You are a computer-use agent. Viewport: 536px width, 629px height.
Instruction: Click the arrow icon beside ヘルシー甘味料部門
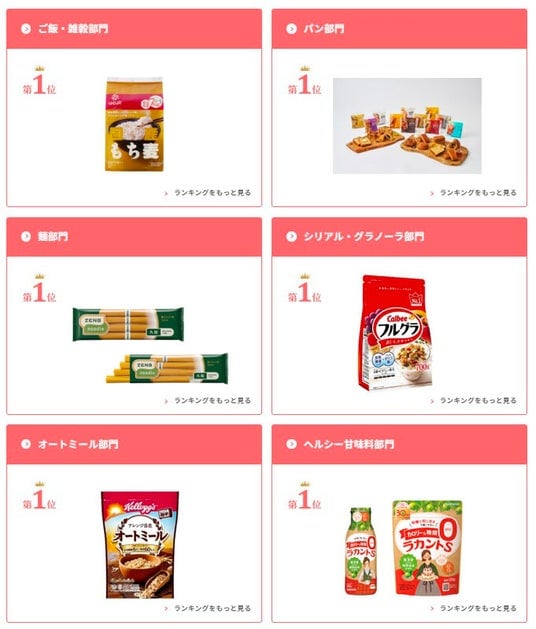[x=291, y=444]
